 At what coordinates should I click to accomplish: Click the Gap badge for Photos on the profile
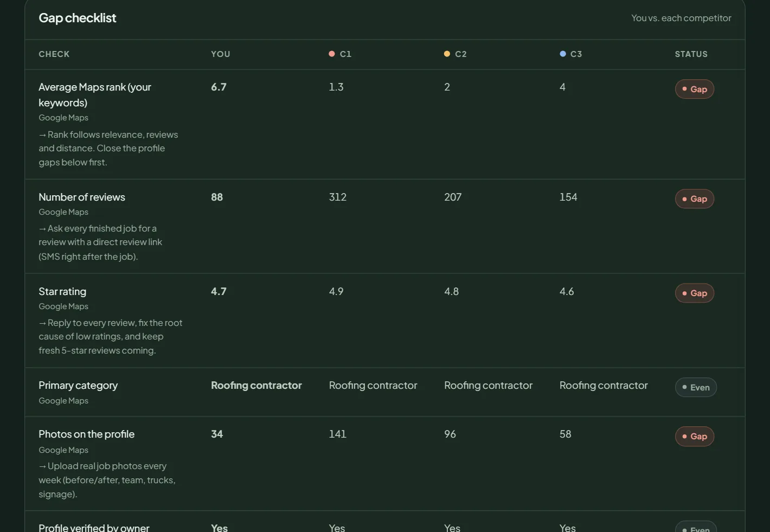pyautogui.click(x=695, y=436)
